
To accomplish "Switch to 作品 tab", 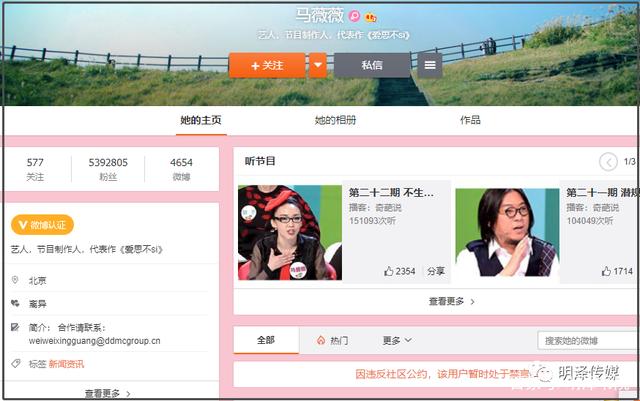I will 470,120.
